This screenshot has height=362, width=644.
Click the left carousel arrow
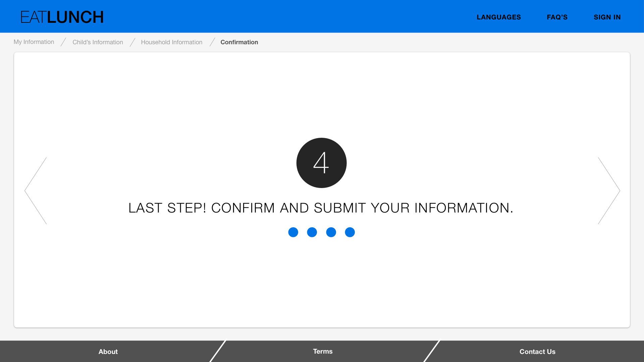pyautogui.click(x=36, y=191)
